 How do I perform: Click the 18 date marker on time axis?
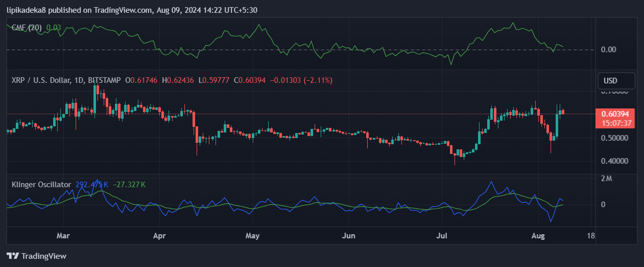(591, 236)
